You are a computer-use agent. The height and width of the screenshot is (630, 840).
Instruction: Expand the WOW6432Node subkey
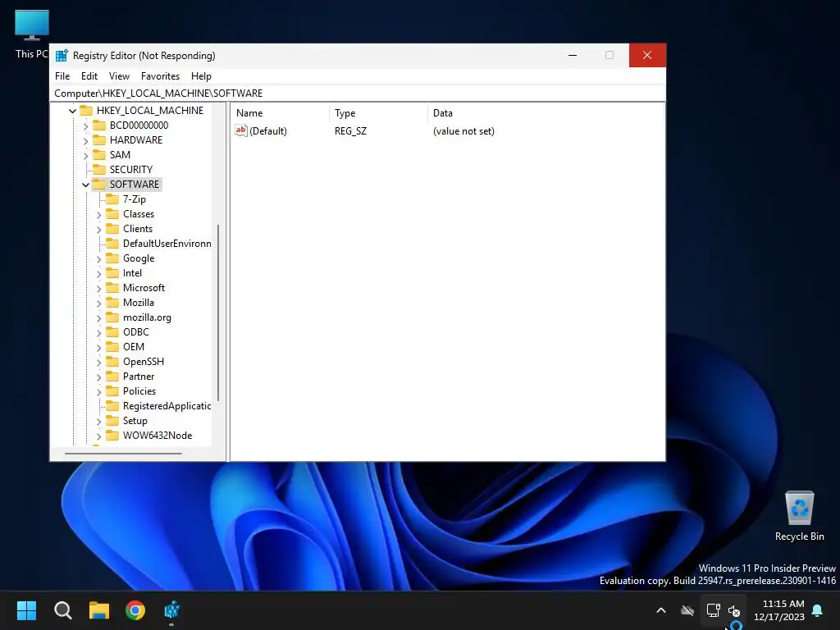(x=99, y=436)
